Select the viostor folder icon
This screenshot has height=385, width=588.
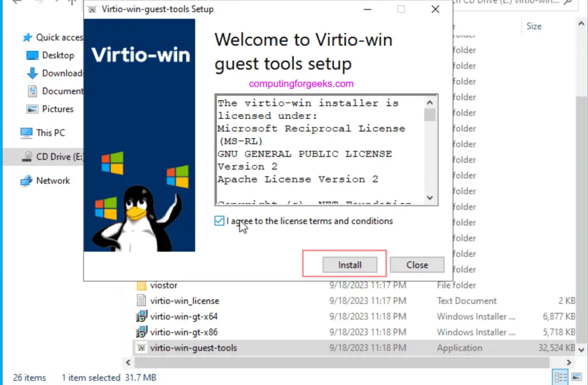coord(141,285)
